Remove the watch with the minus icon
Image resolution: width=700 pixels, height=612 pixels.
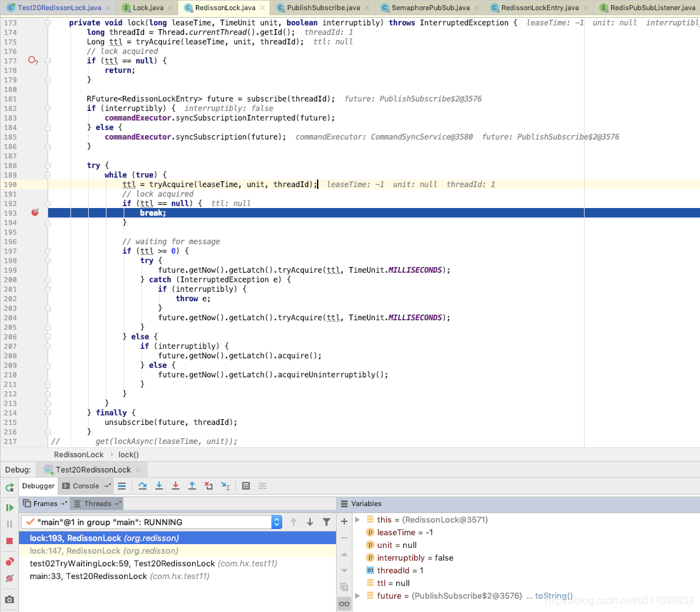coord(344,538)
